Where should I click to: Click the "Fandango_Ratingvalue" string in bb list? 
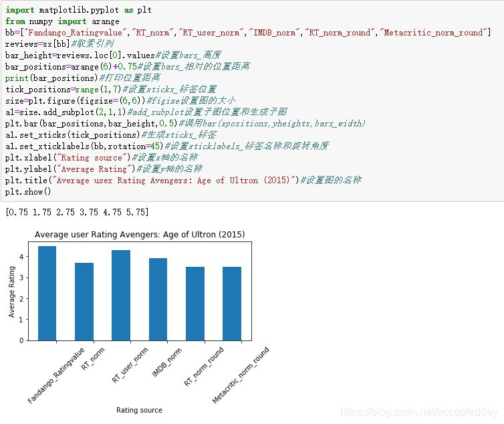point(76,33)
